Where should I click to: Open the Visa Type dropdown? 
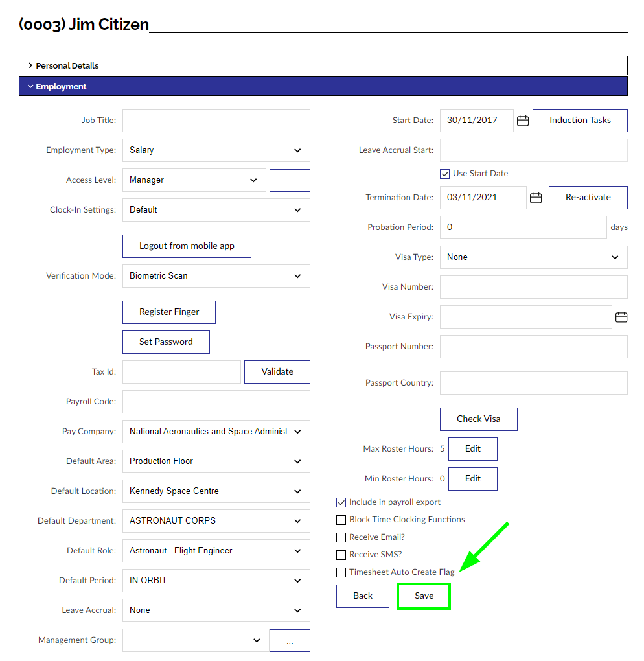pos(533,257)
